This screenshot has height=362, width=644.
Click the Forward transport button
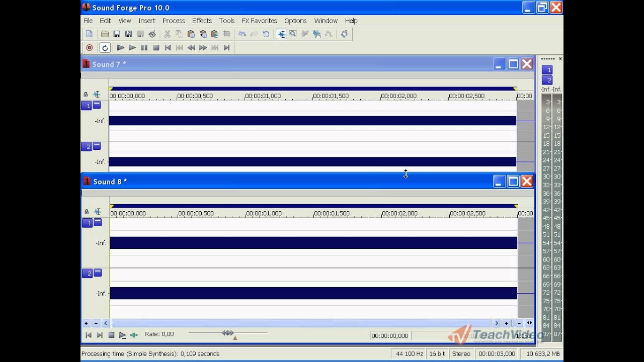pyautogui.click(x=203, y=48)
